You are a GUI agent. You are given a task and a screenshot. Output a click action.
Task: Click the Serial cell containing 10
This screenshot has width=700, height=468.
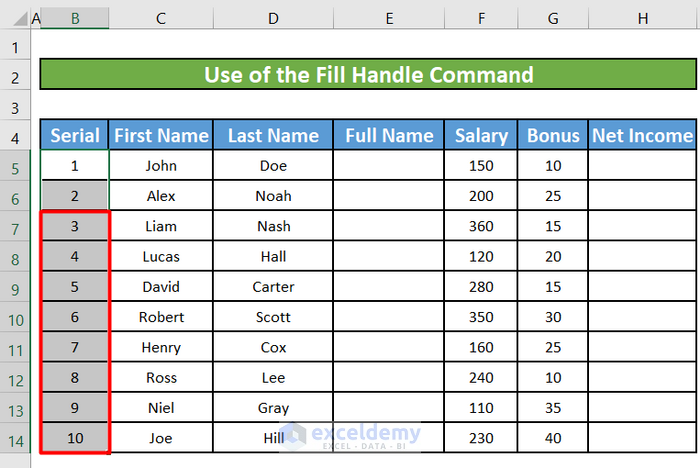[75, 438]
